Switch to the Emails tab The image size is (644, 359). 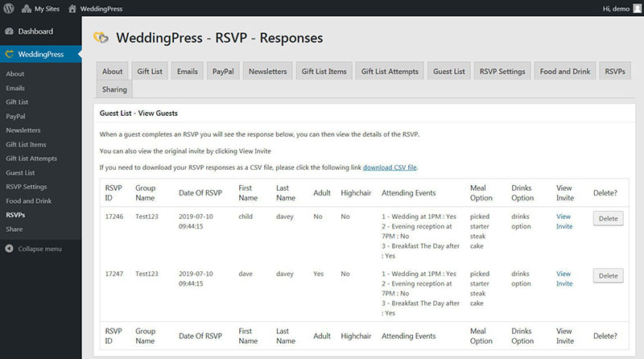click(x=188, y=71)
